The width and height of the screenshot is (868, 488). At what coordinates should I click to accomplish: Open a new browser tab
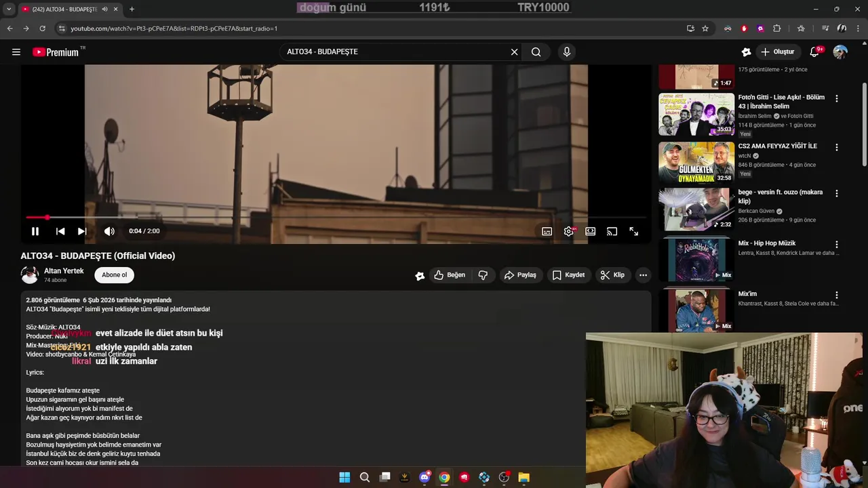coord(132,9)
